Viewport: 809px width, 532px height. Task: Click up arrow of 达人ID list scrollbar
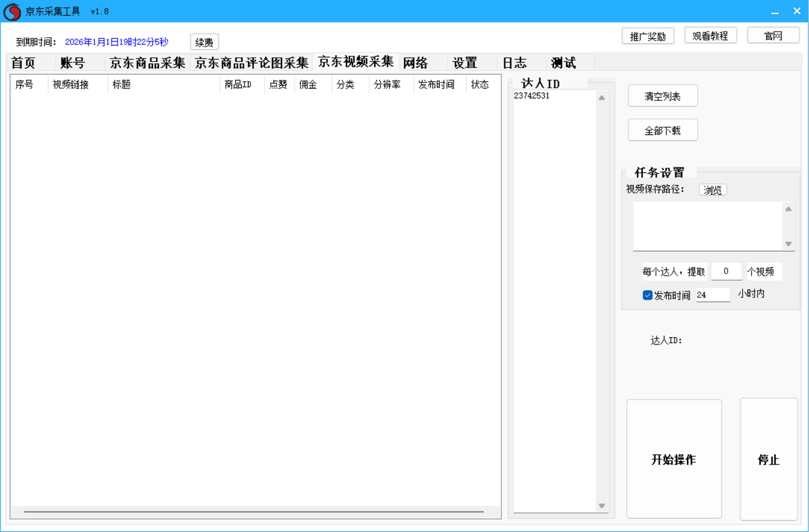602,98
